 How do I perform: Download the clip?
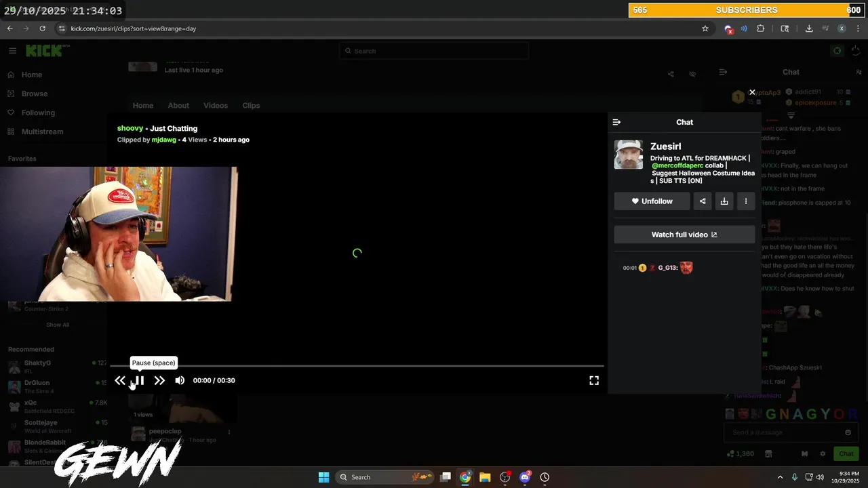(x=724, y=201)
